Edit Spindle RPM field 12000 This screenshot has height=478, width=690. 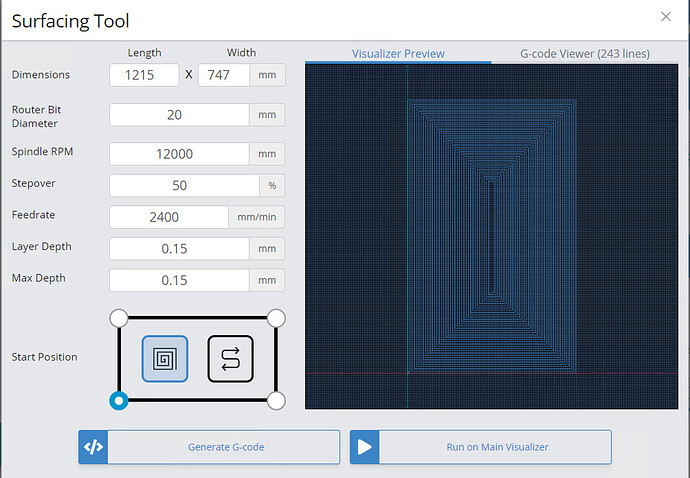[x=179, y=154]
